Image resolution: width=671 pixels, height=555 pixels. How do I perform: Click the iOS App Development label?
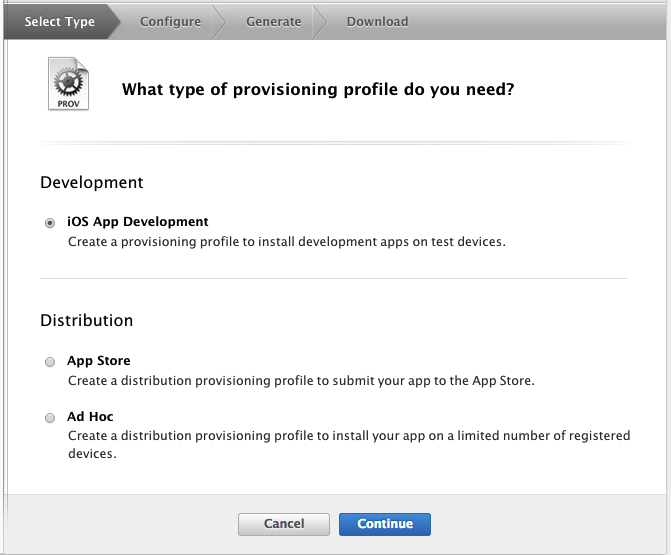[137, 222]
